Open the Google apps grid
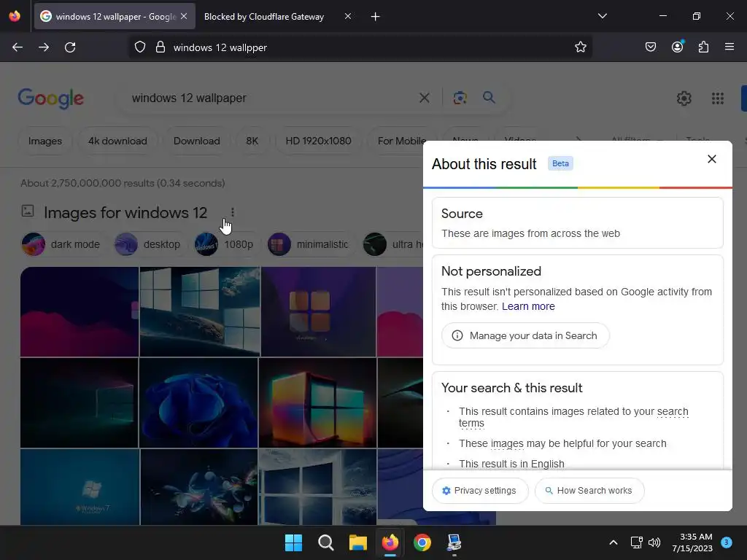The height and width of the screenshot is (560, 747). pyautogui.click(x=718, y=98)
